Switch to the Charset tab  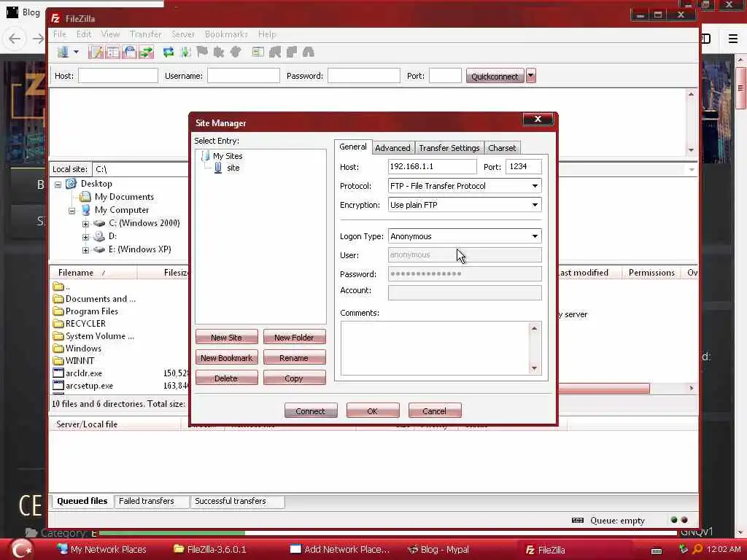tap(502, 147)
